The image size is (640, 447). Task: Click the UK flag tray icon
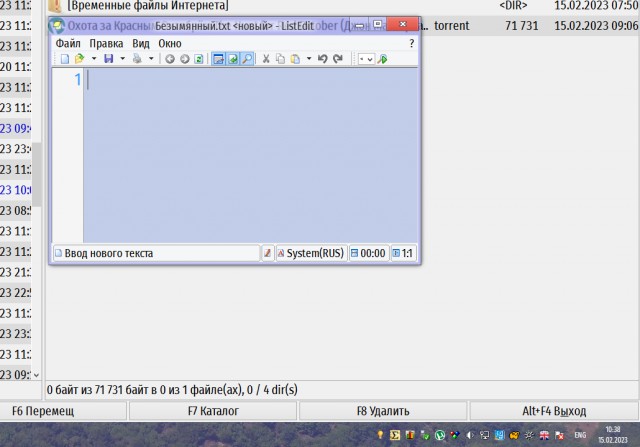pos(544,436)
